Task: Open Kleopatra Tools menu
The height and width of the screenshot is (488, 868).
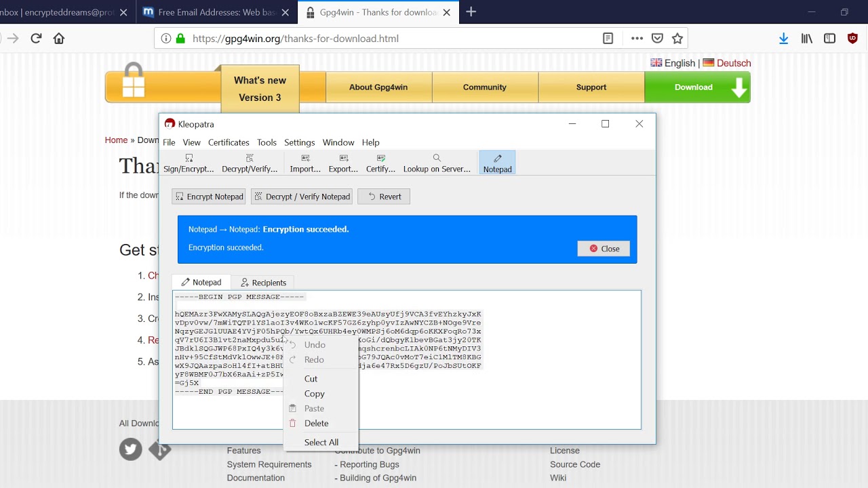Action: click(x=267, y=142)
